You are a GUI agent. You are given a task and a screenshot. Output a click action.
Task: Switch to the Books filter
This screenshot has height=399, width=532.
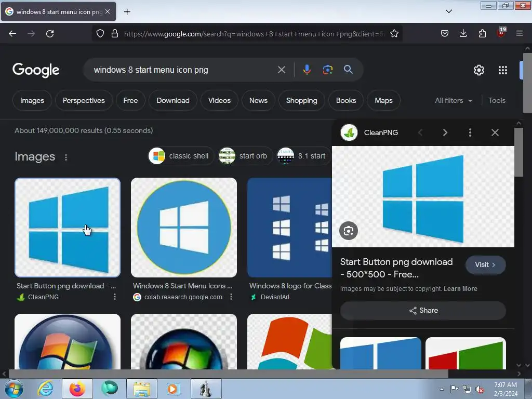(x=346, y=100)
